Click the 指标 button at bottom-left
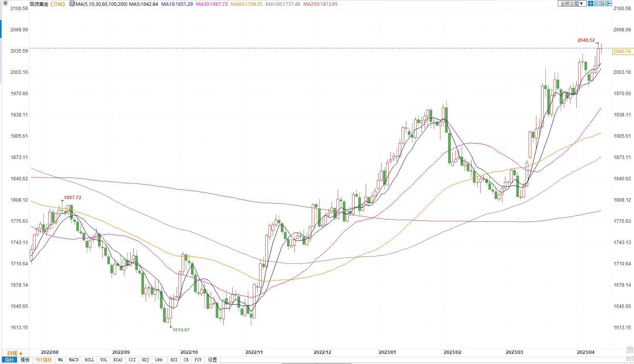The height and width of the screenshot is (364, 634). 9,360
